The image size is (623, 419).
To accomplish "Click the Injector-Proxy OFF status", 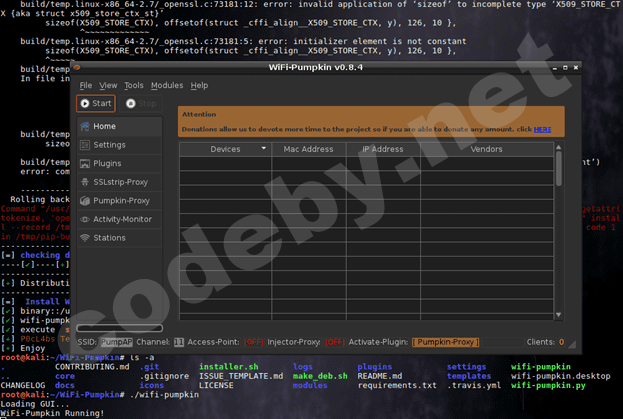I will click(x=335, y=342).
